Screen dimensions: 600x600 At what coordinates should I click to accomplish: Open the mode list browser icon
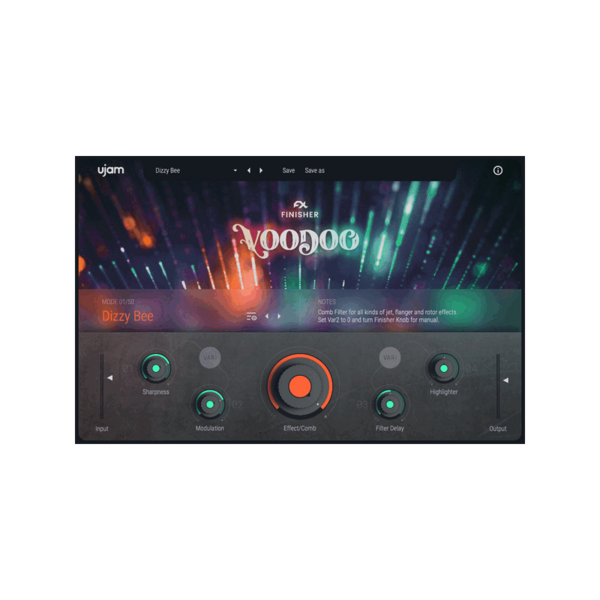click(251, 316)
